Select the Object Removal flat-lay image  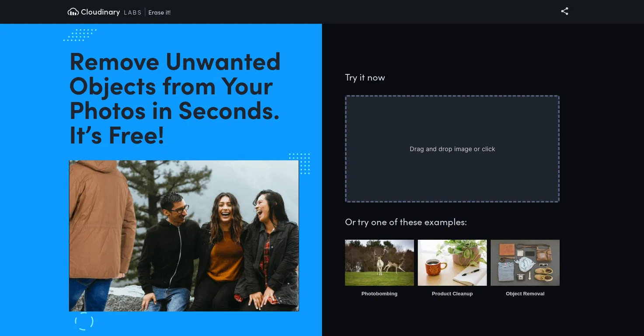coord(525,262)
